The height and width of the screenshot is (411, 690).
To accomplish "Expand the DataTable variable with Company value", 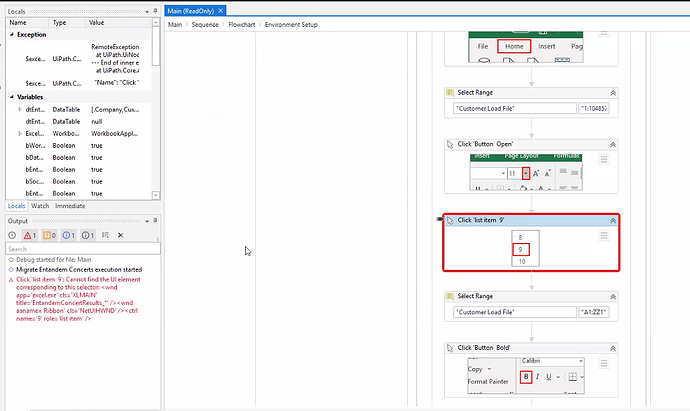I will pos(20,109).
